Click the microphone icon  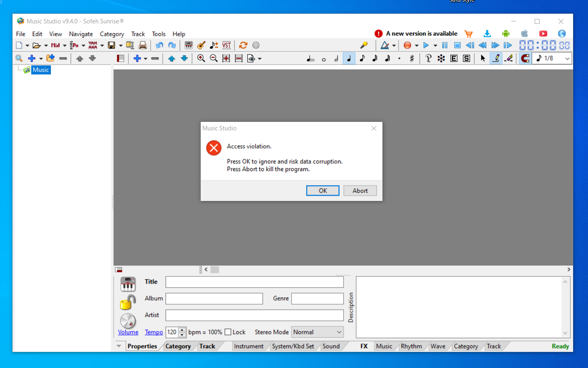pyautogui.click(x=364, y=45)
